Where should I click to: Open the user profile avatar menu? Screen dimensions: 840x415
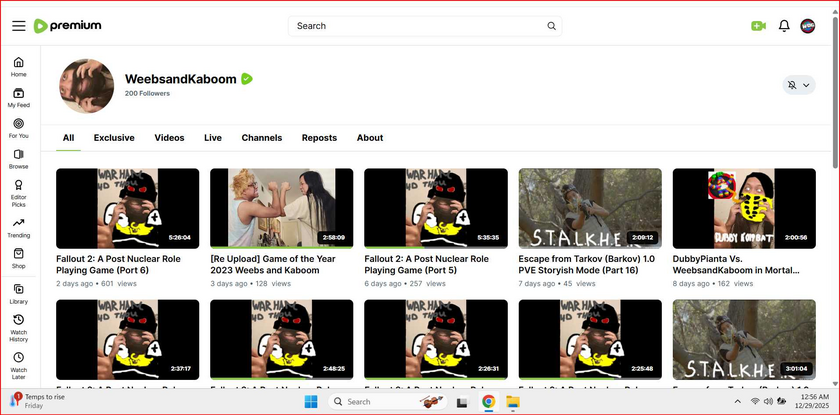(x=808, y=26)
